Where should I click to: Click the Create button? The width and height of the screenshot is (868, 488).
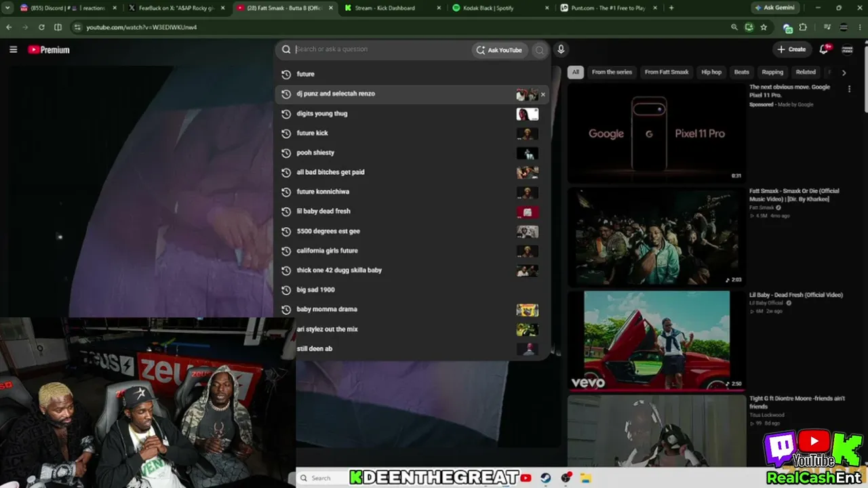[791, 49]
